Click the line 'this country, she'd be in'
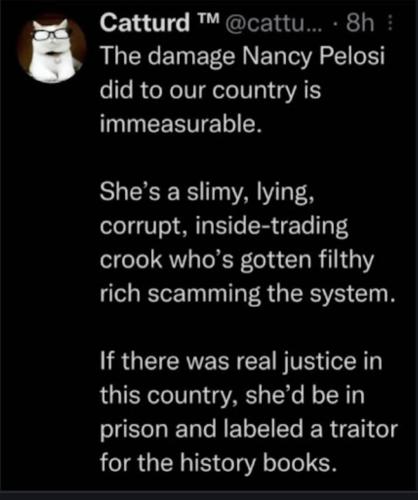 click(232, 396)
